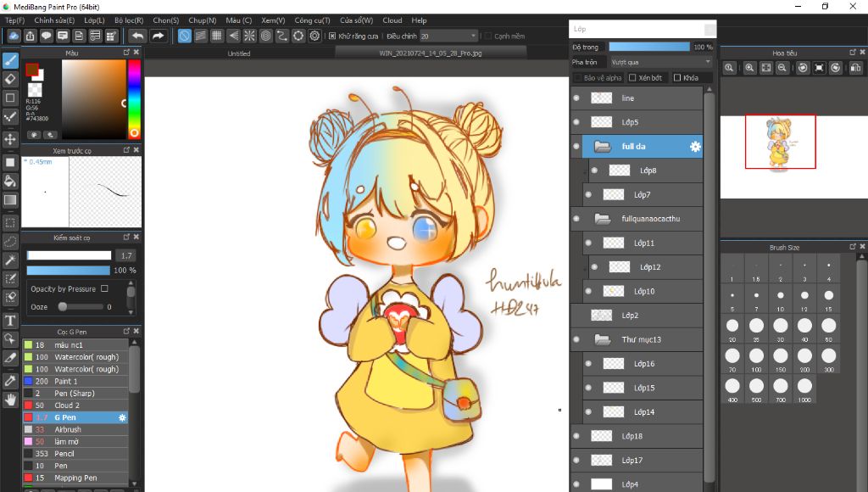Image resolution: width=868 pixels, height=492 pixels.
Task: Open the Lớp(L) layer menu
Action: coord(95,20)
